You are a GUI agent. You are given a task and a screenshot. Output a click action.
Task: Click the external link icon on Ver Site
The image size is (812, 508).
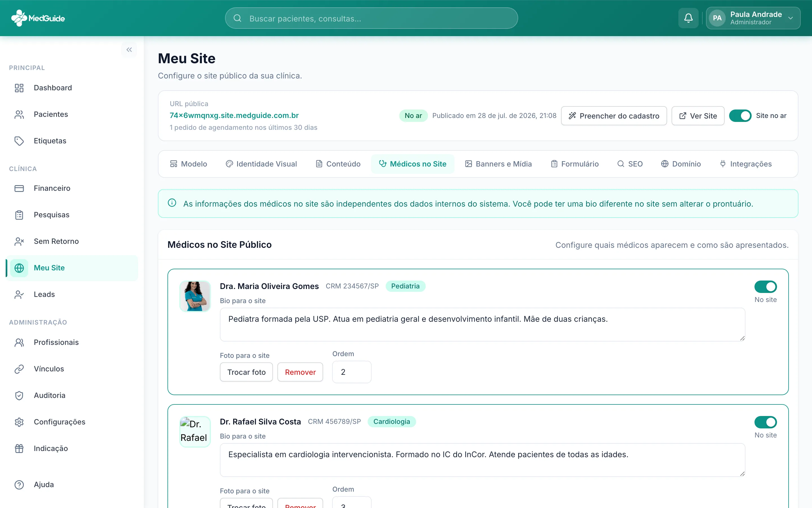click(683, 116)
